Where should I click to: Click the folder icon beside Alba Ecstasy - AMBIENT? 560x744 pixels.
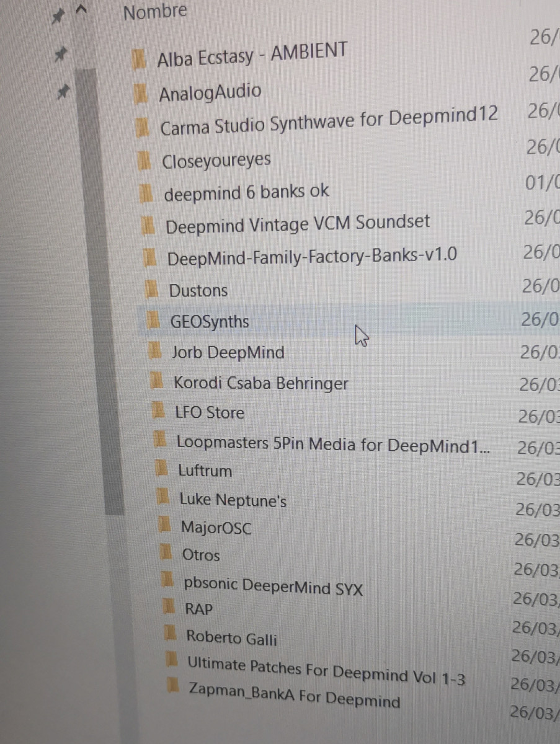(x=140, y=60)
